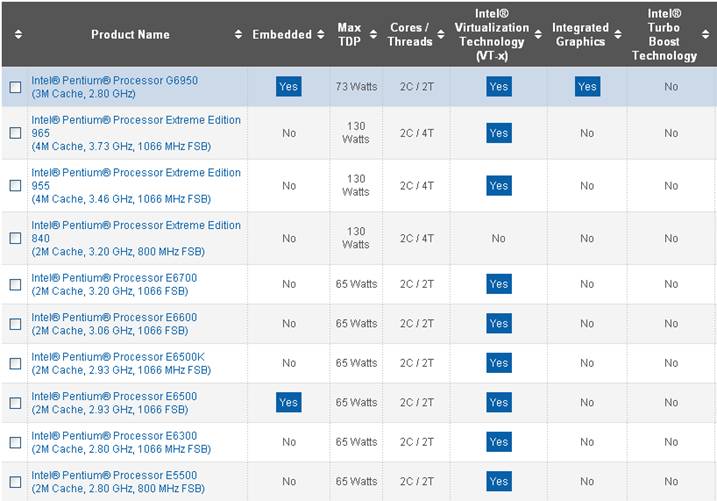717x501 pixels.
Task: Click the 73 Watts TDP value
Action: pos(356,86)
